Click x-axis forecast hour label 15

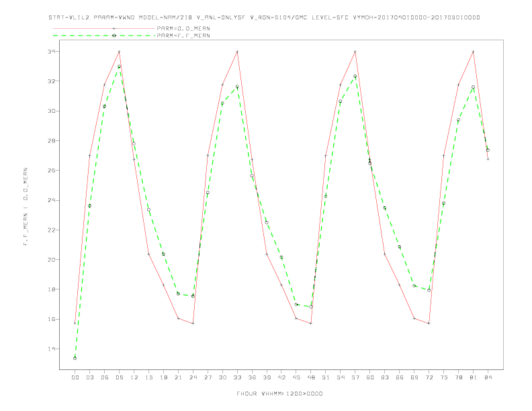pos(148,377)
